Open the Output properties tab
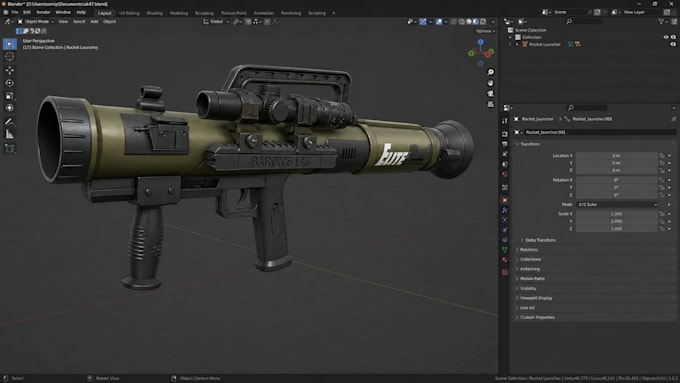680x383 pixels. (x=505, y=144)
